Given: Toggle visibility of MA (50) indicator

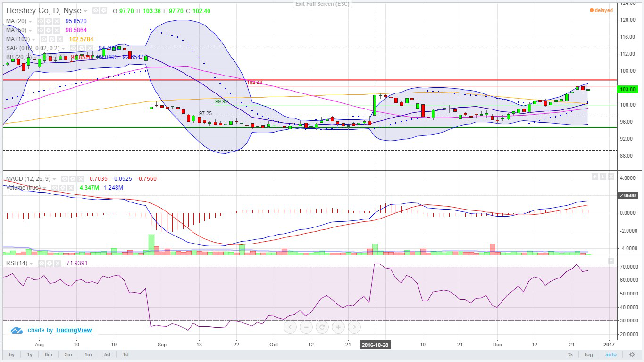Looking at the screenshot, I should point(41,30).
